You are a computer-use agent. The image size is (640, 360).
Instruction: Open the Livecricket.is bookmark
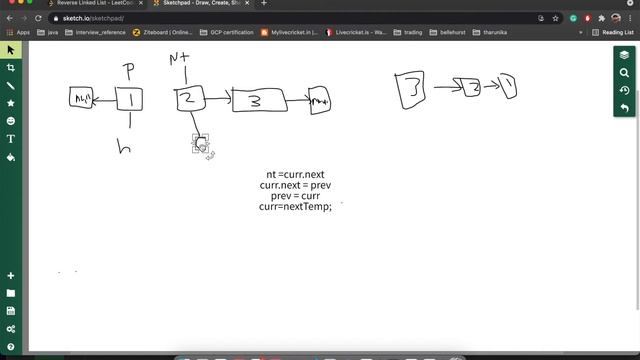pyautogui.click(x=356, y=32)
